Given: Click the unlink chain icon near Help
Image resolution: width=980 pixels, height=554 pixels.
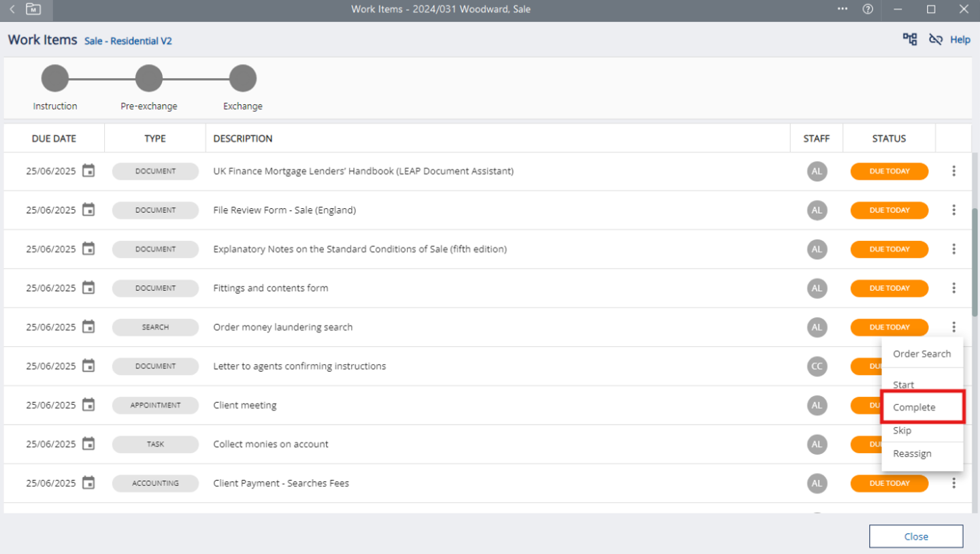Looking at the screenshot, I should pos(936,39).
